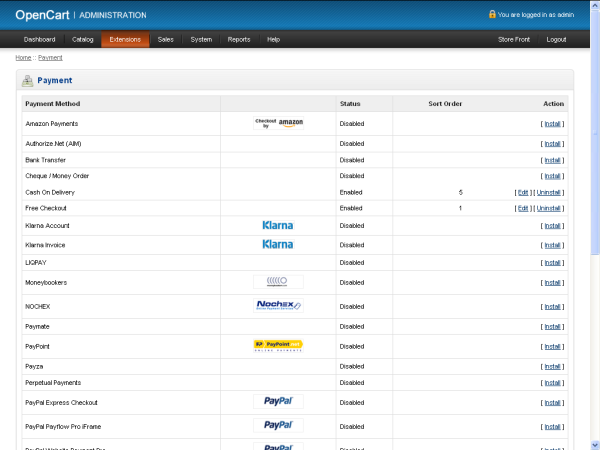Click the lock icon beside logged in text
Image resolution: width=600 pixels, height=450 pixels.
(x=492, y=14)
